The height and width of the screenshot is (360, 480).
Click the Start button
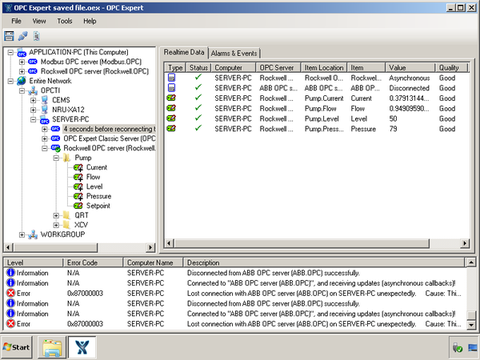click(17, 347)
